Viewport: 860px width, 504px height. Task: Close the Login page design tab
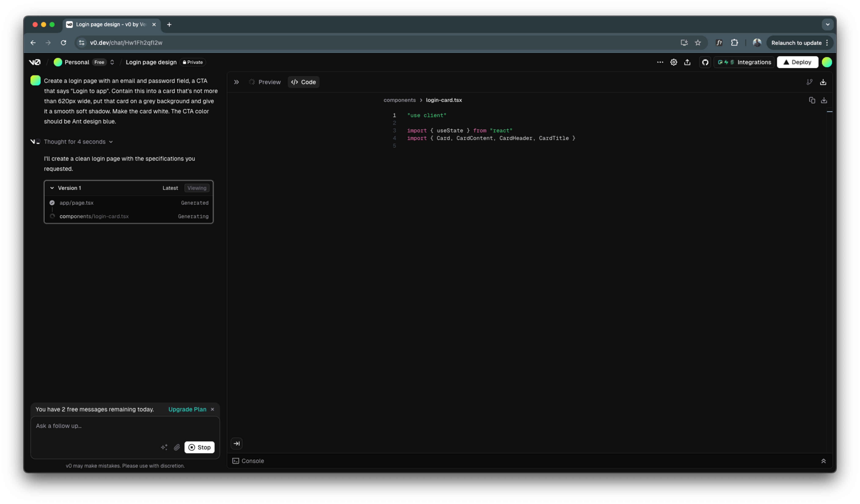click(154, 25)
